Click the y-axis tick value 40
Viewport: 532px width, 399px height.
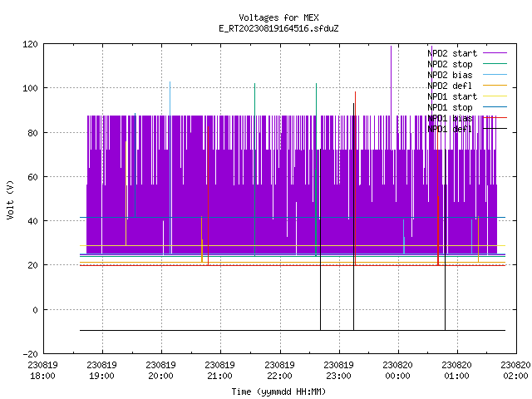click(32, 221)
